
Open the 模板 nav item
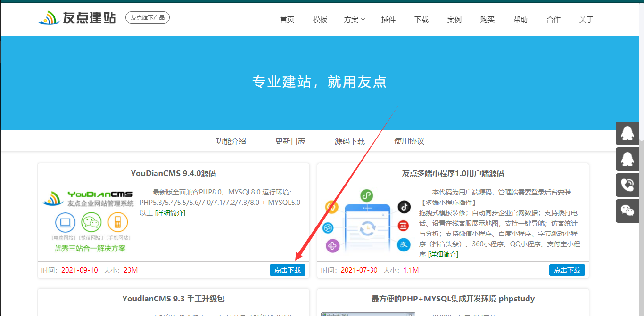coord(320,19)
